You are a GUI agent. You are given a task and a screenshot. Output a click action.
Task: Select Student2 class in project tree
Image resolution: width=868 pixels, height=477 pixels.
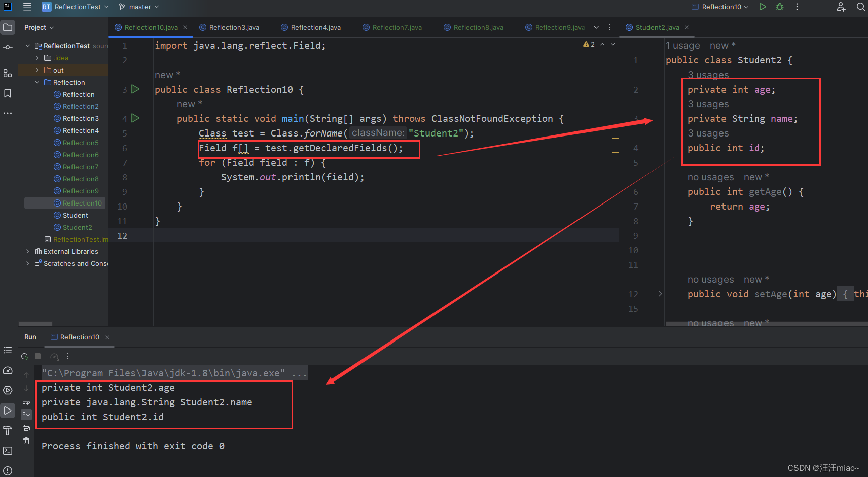click(77, 227)
